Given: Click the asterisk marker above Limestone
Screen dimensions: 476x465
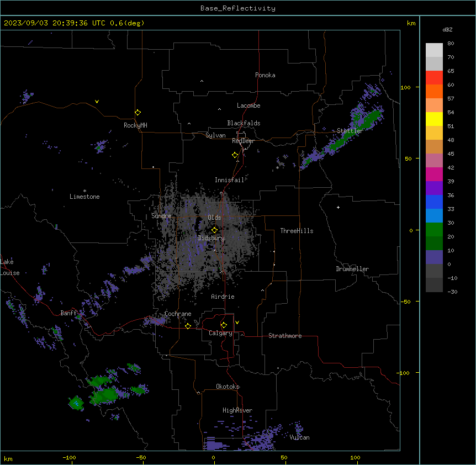Looking at the screenshot, I should click(x=84, y=191).
